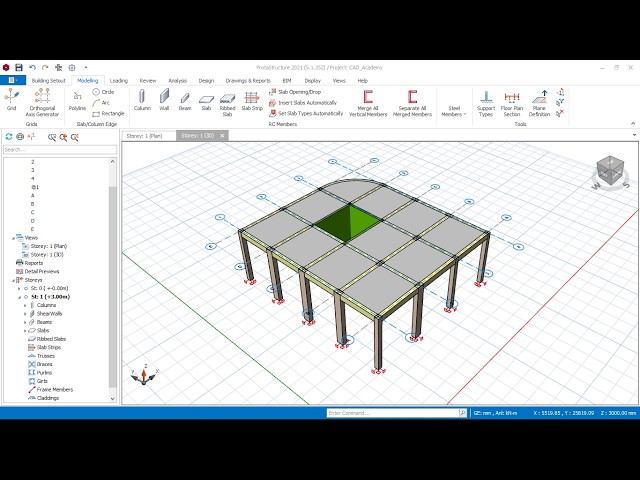Select the Beam member tool

tap(185, 101)
